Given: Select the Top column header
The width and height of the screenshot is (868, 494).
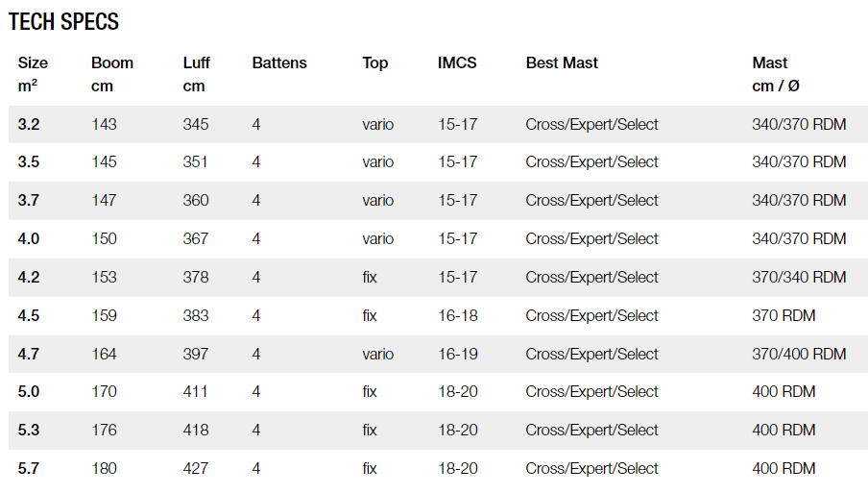Looking at the screenshot, I should tap(375, 63).
